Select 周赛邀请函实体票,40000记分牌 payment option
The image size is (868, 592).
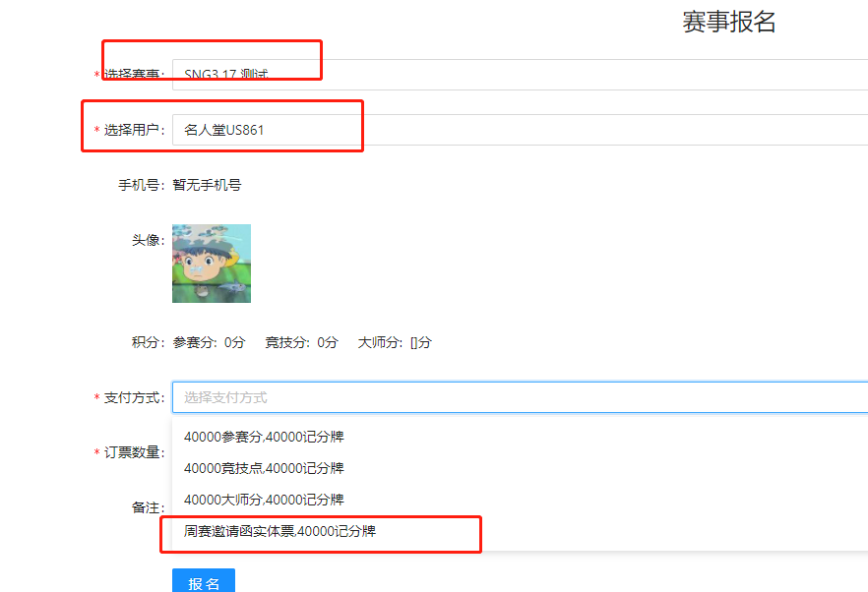pos(279,531)
